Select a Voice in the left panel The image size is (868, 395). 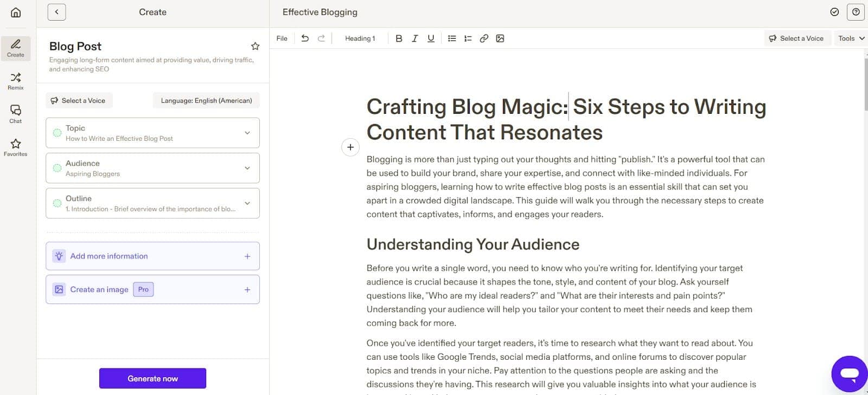click(x=79, y=100)
